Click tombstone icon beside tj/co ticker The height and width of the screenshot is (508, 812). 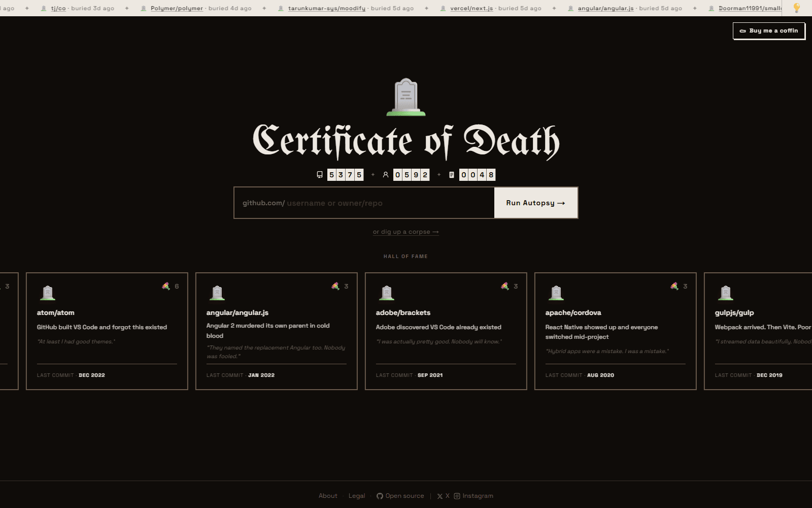pos(44,8)
